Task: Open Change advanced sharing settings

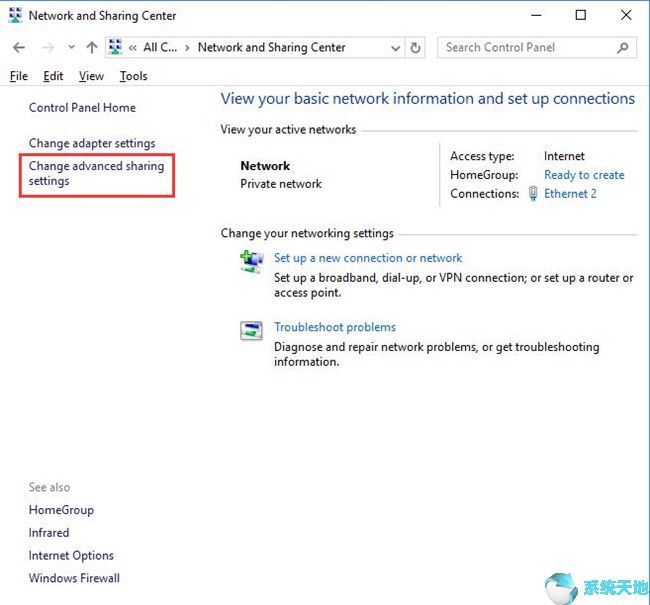Action: [x=96, y=173]
